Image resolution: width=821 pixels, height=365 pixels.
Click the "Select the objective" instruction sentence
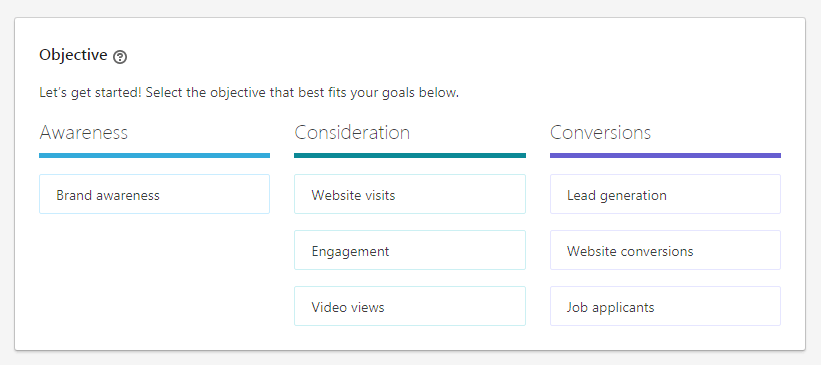[302, 93]
